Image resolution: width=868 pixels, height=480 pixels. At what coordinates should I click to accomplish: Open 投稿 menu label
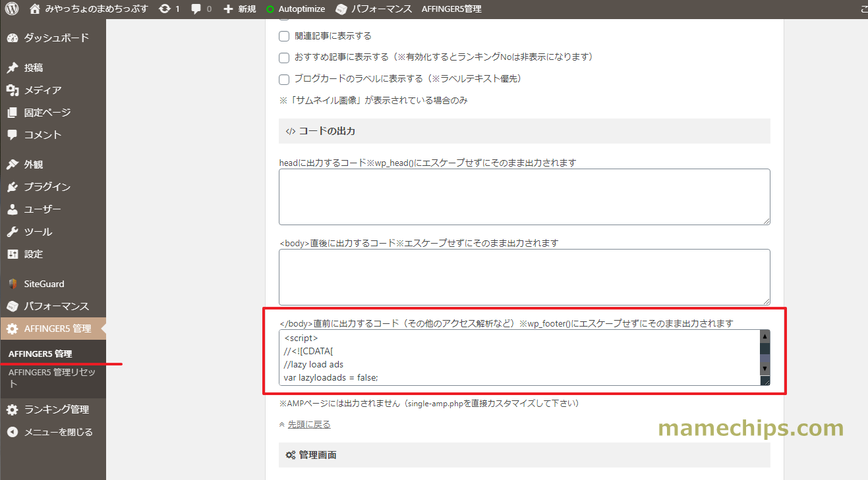[x=34, y=68]
